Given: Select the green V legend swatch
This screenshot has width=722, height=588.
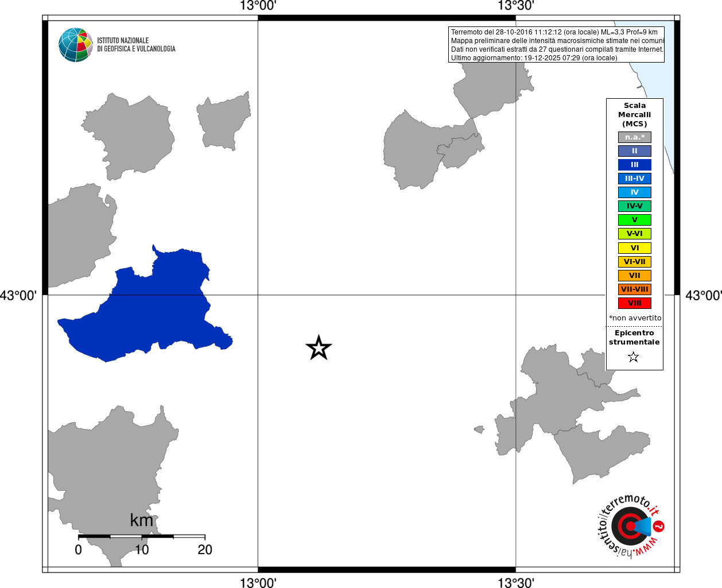Looking at the screenshot, I should point(634,220).
